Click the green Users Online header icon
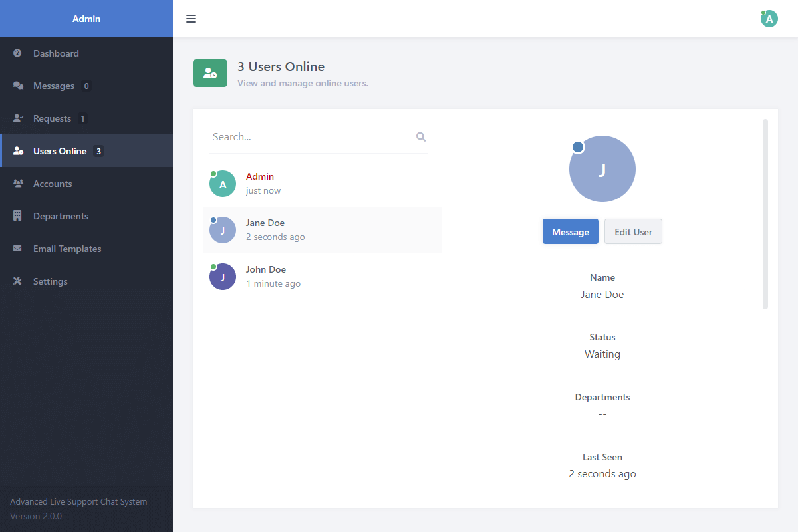The height and width of the screenshot is (532, 798). click(x=210, y=73)
